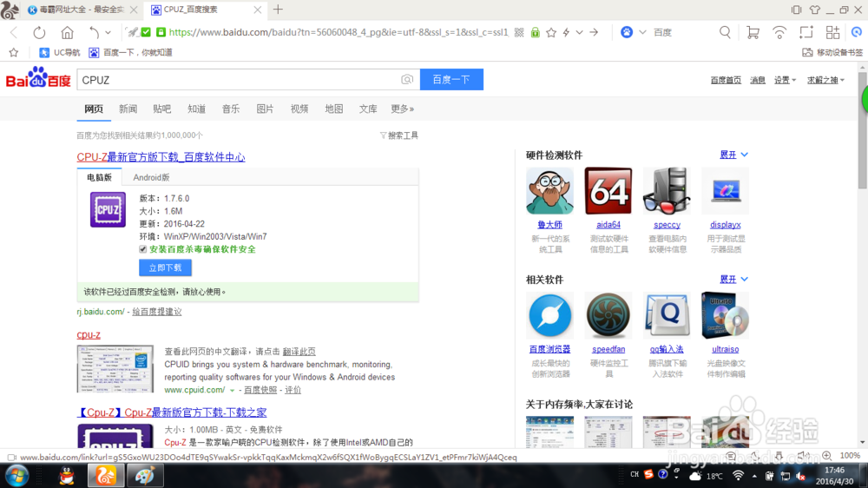Click the speccy software icon
Screen dimensions: 868x488
point(667,191)
